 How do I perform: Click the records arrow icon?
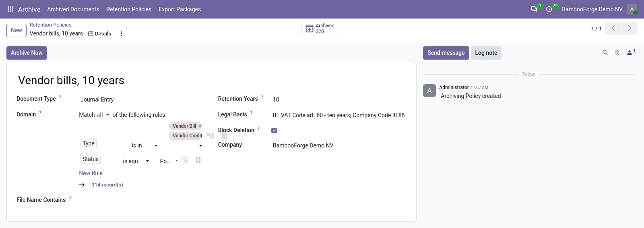(x=82, y=185)
